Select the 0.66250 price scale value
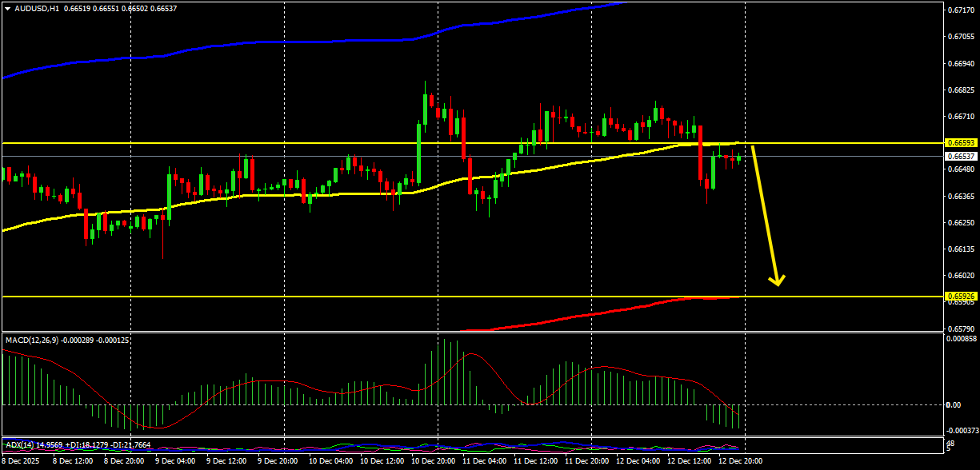Image resolution: width=980 pixels, height=470 pixels. coord(959,222)
